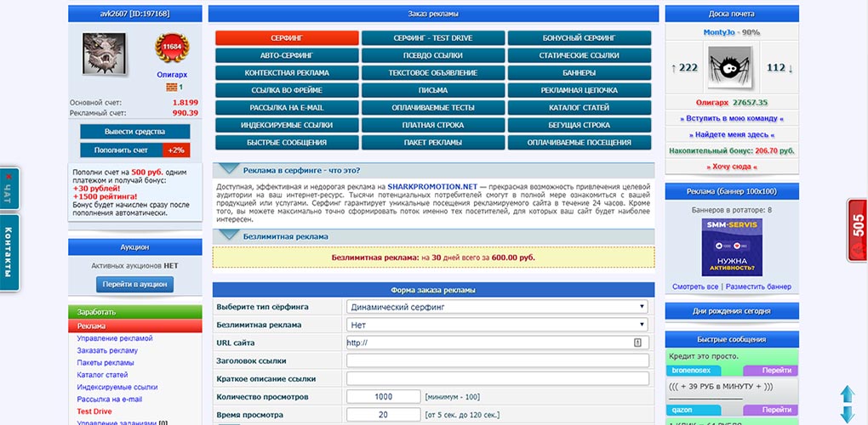The image size is (868, 425).
Task: Click the up arrow beside 222
Action: [673, 68]
